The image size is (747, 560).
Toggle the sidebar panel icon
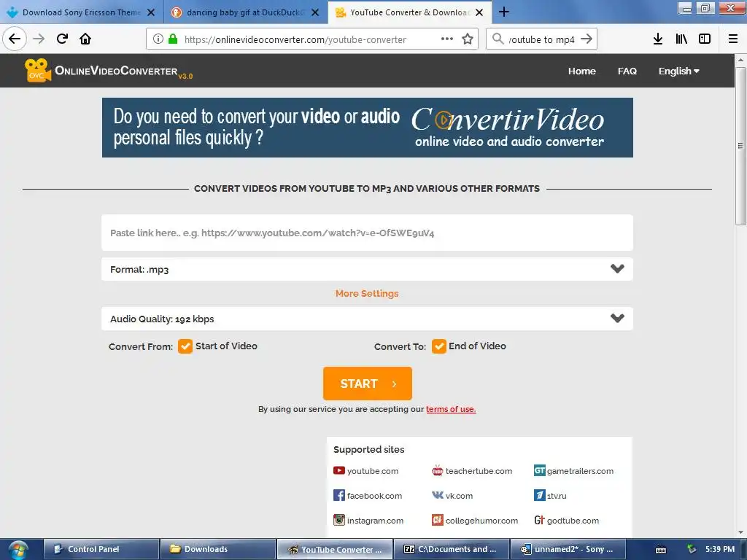tap(705, 39)
